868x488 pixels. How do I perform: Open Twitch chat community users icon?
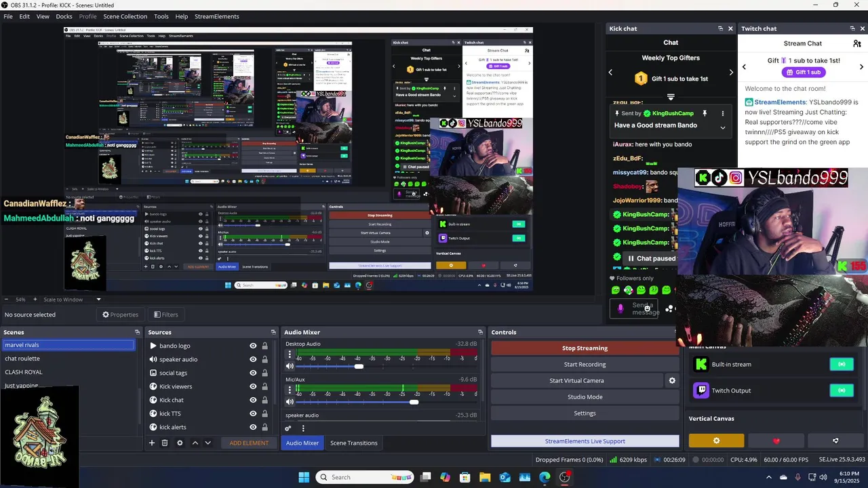[857, 43]
